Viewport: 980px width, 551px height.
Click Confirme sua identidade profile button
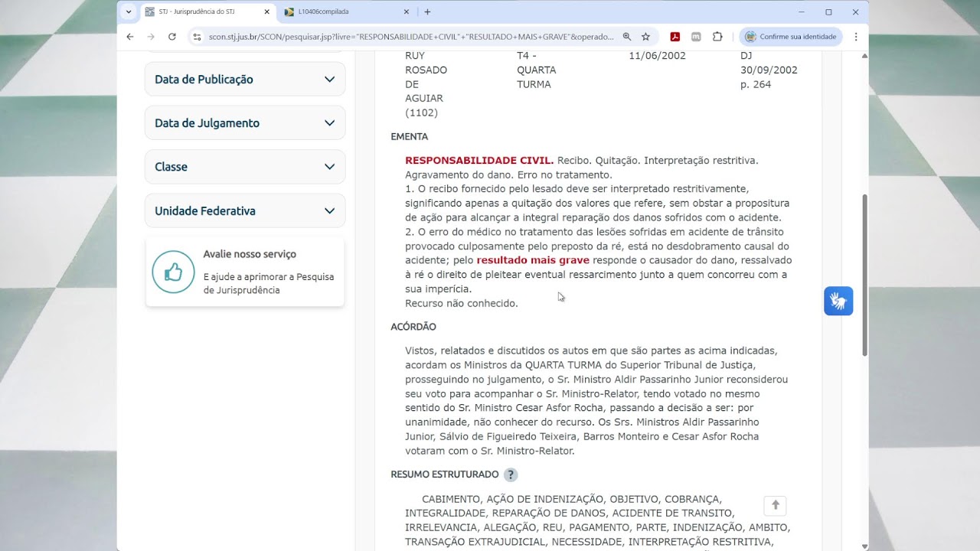tap(791, 37)
